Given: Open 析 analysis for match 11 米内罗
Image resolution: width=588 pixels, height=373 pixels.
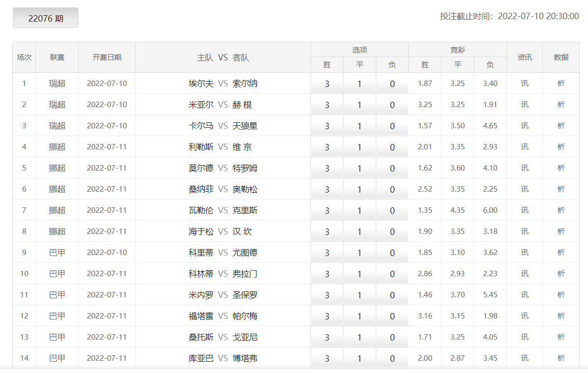Looking at the screenshot, I should click(x=561, y=294).
